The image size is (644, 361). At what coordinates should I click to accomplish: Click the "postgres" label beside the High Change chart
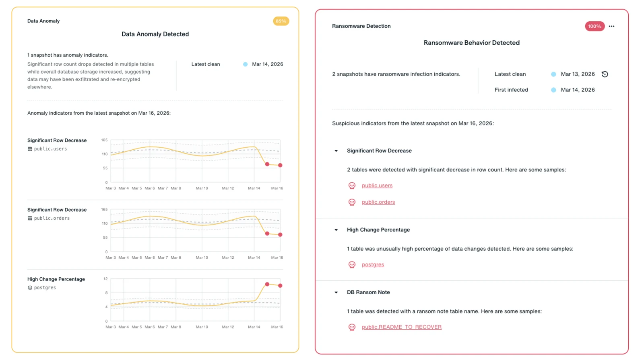(45, 288)
